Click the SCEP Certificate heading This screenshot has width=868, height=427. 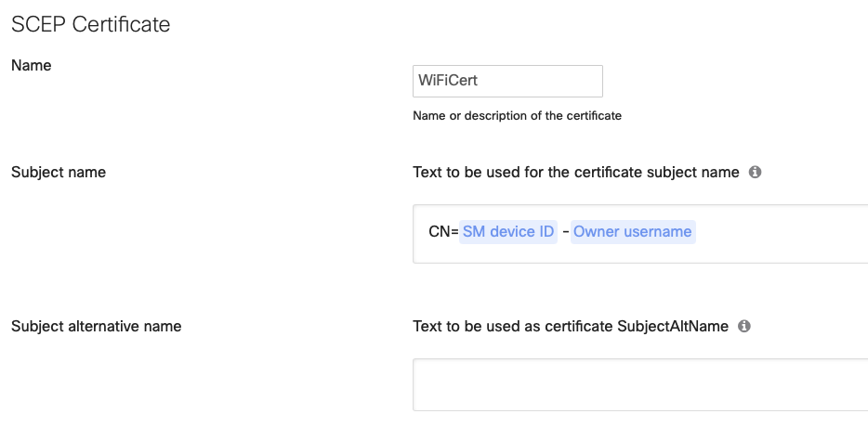click(x=91, y=24)
